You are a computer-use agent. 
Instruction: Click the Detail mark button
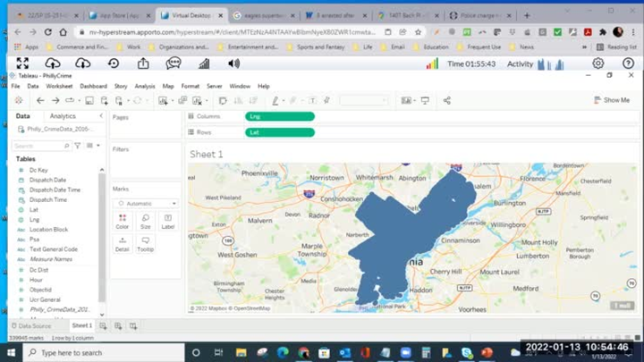[x=123, y=244]
